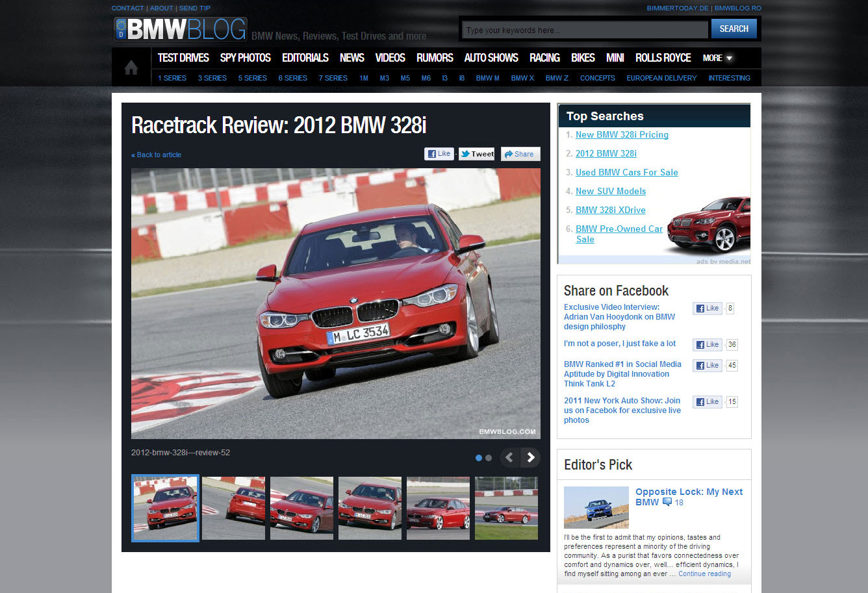Screen dimensions: 868x593
Task: Click the Tweet button above the photo
Action: [477, 154]
